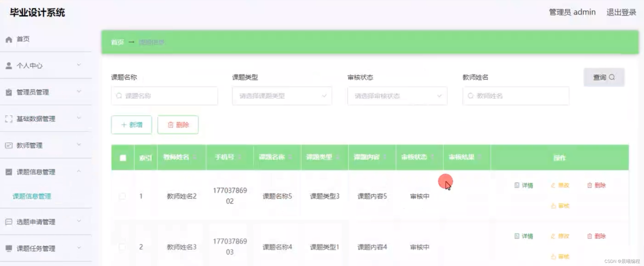This screenshot has width=644, height=266.
Task: Click the home icon in sidebar
Action: click(x=9, y=39)
